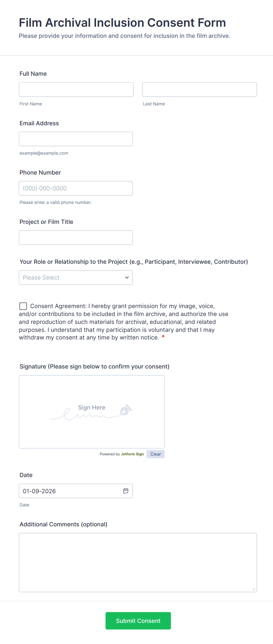This screenshot has width=273, height=644.
Task: Select the Email Address input
Action: pos(76,139)
